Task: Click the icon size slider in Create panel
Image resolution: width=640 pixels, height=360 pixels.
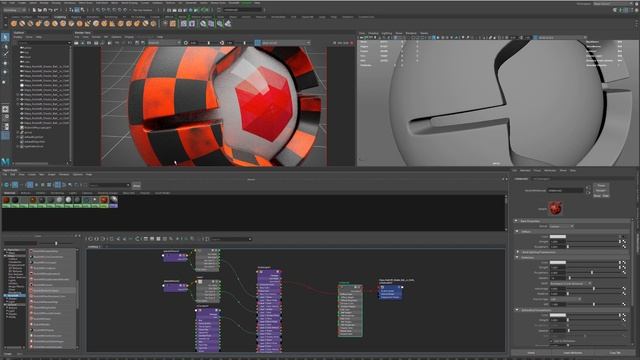Action: [56, 243]
